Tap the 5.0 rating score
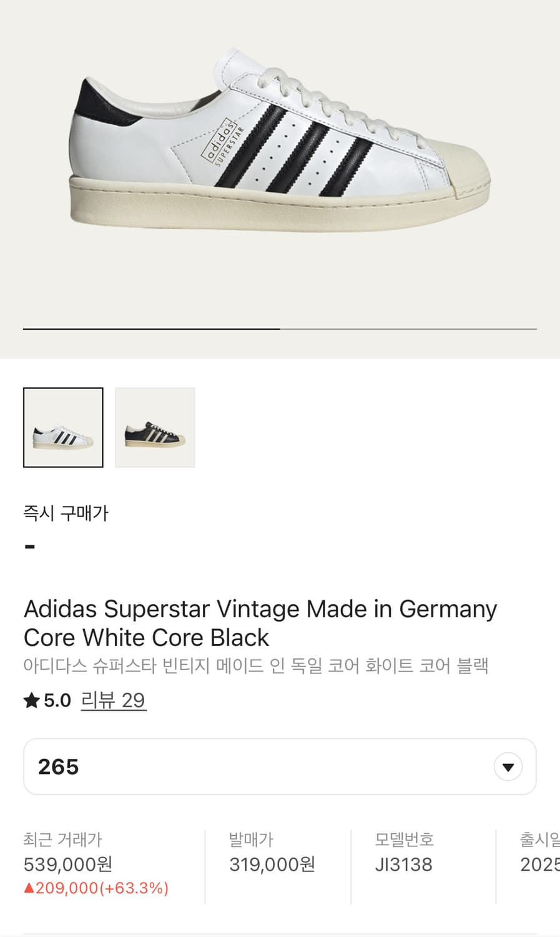The width and height of the screenshot is (560, 937). point(57,700)
